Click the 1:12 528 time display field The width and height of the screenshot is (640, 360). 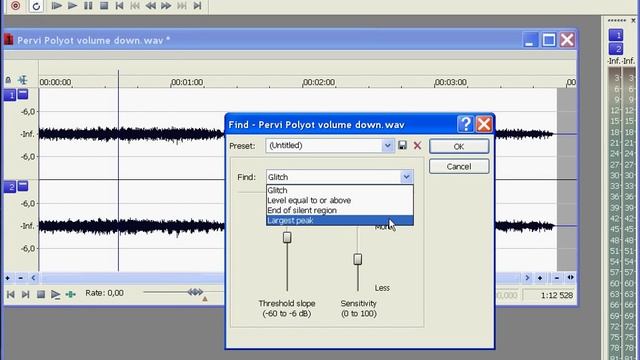[550, 295]
